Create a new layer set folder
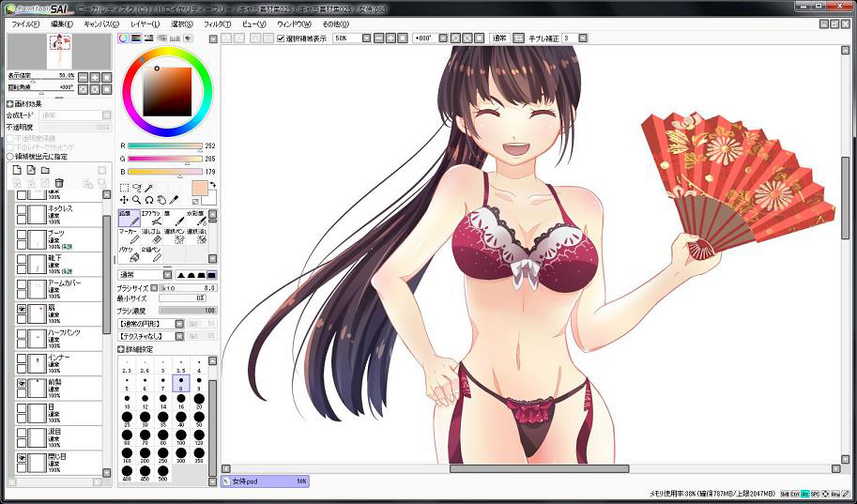The width and height of the screenshot is (857, 504). pyautogui.click(x=45, y=170)
